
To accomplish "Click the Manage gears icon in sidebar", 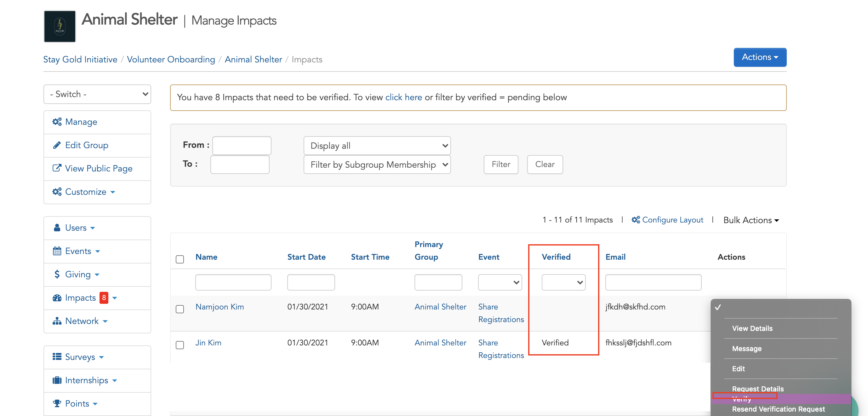I will [x=57, y=122].
